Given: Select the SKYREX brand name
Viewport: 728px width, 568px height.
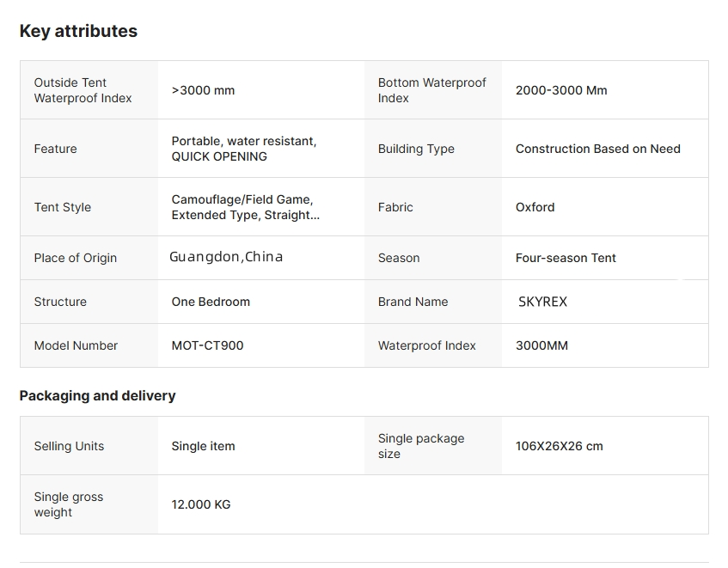Looking at the screenshot, I should [x=542, y=302].
